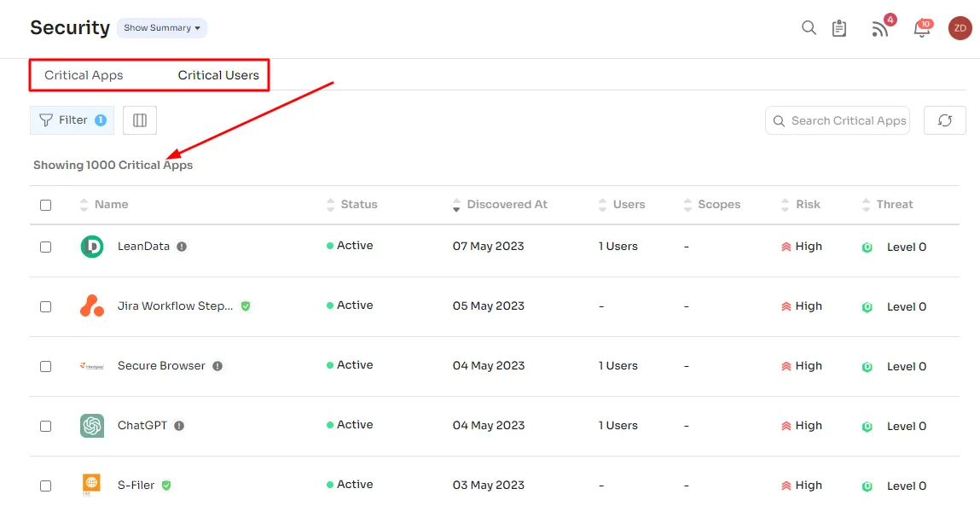Viewport: 980px width, 512px height.
Task: Click the info badge beside ChatGPT
Action: pyautogui.click(x=179, y=426)
